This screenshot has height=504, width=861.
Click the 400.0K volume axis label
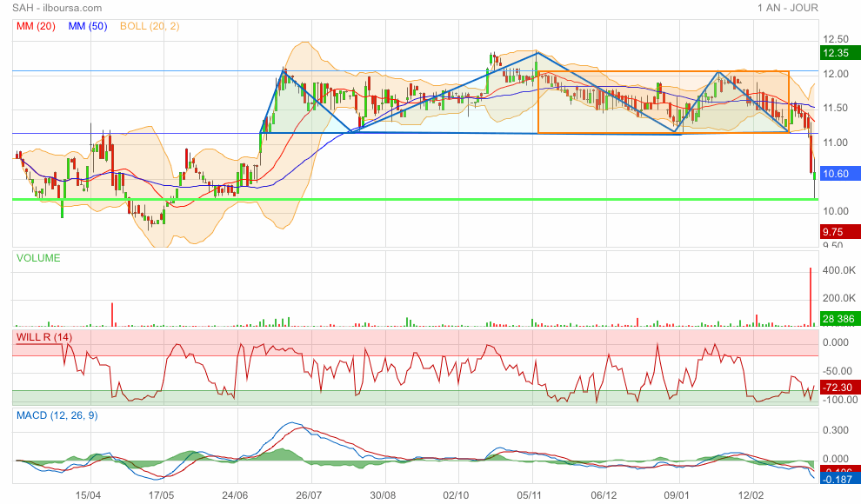[839, 270]
